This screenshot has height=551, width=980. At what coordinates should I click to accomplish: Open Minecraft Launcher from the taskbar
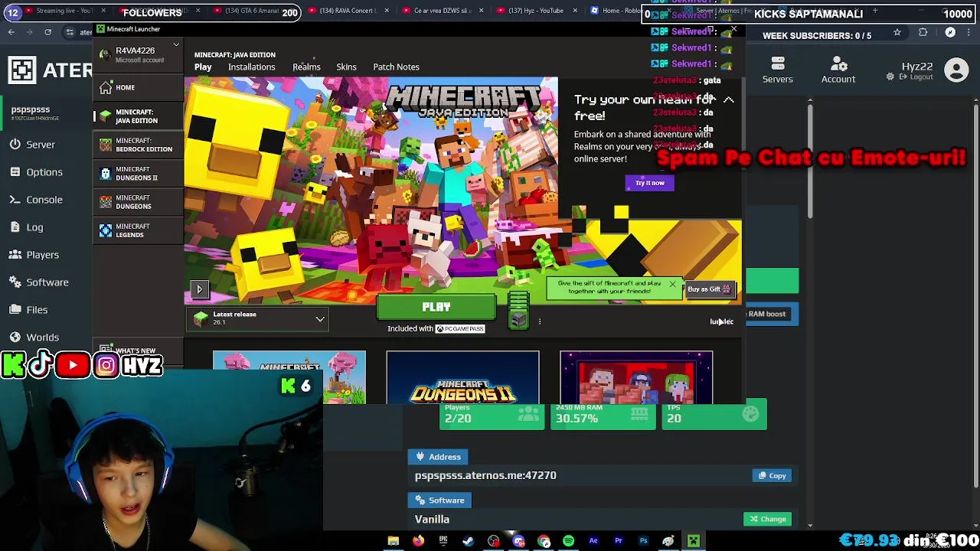pyautogui.click(x=694, y=541)
